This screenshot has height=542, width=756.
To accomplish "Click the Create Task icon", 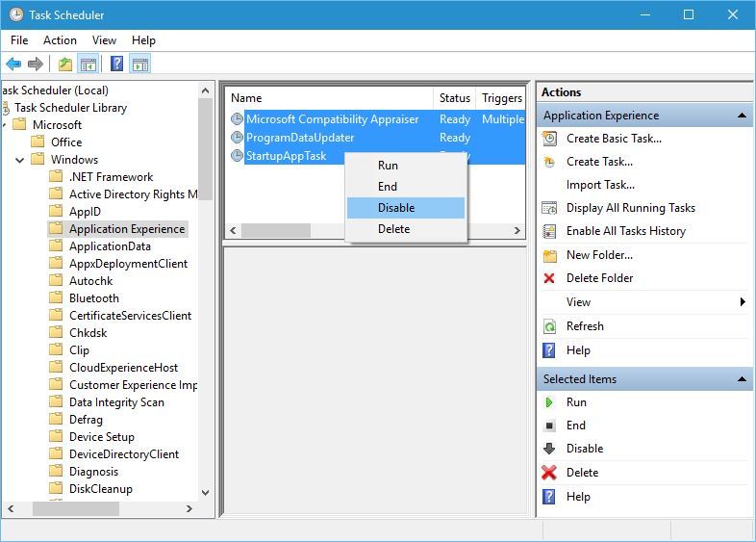I will click(549, 162).
